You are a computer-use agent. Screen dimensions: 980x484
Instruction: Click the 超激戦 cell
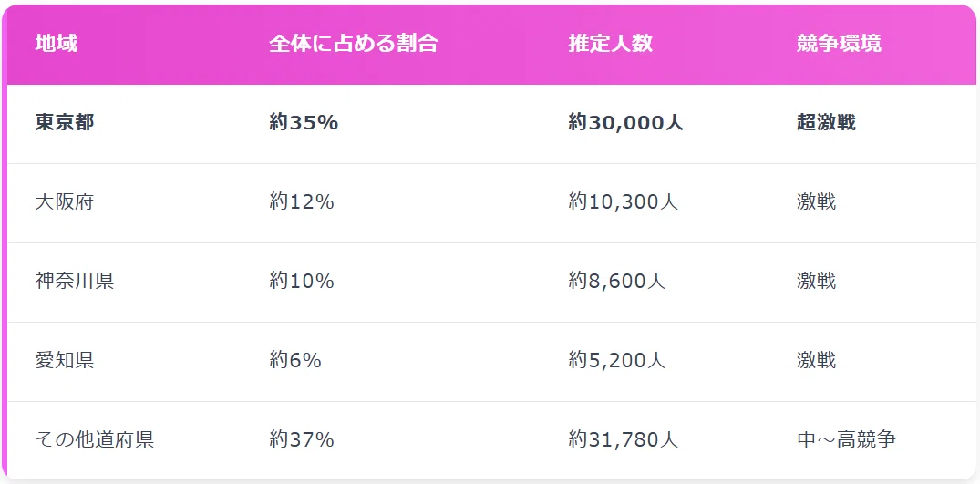click(x=826, y=123)
